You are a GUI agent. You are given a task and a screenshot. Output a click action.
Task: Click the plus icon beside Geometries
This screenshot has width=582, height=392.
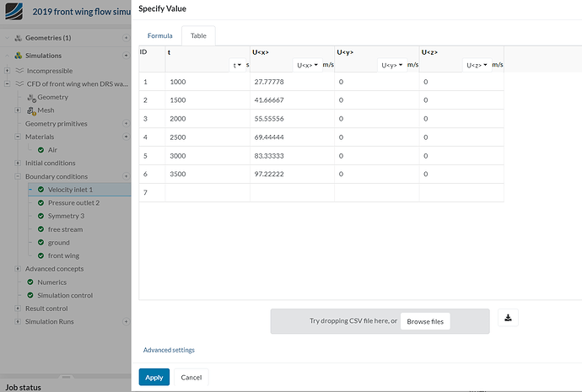tap(127, 38)
